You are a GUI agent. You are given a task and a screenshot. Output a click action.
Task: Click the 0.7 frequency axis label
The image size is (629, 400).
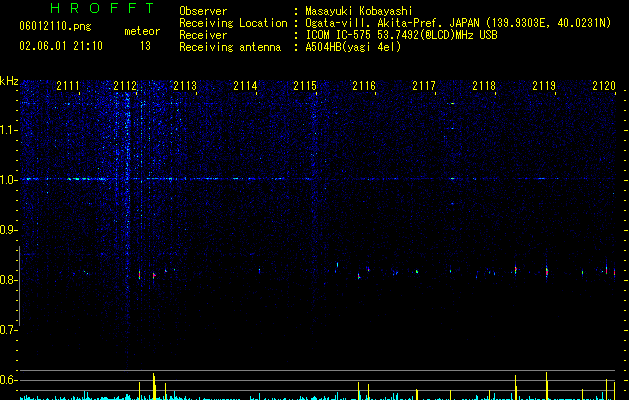coord(8,330)
